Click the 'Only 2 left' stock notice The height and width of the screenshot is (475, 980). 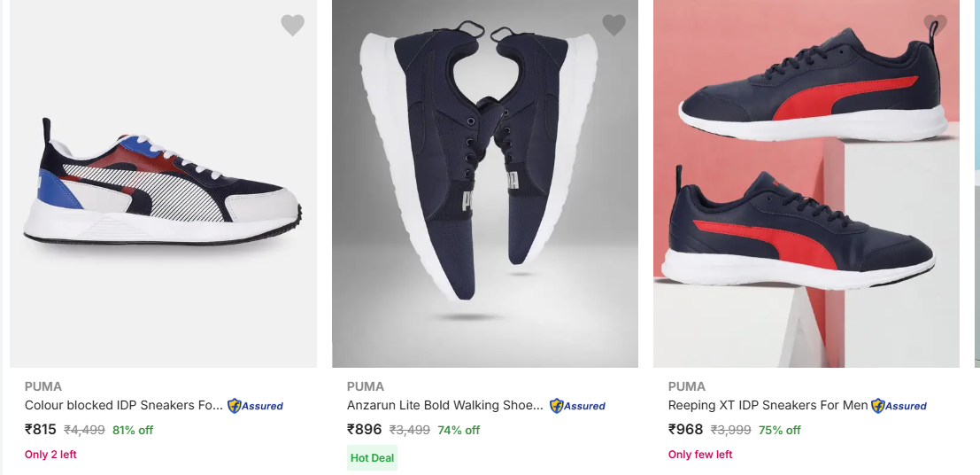(51, 455)
